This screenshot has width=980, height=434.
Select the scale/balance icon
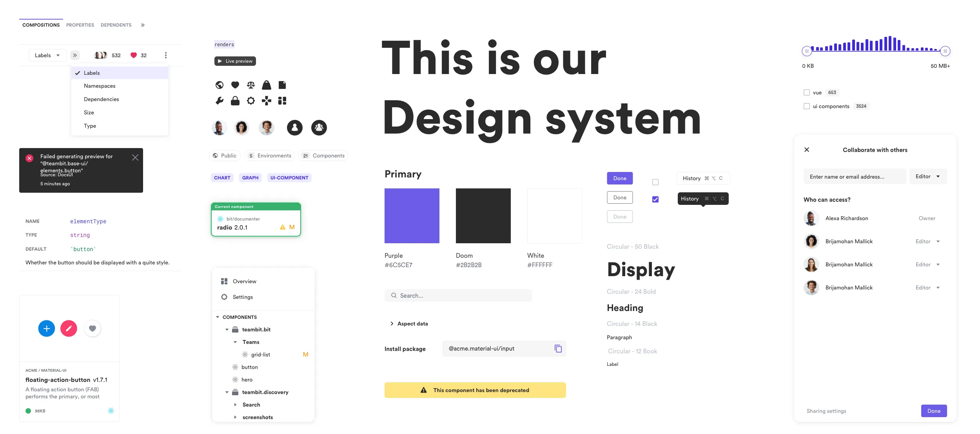pos(250,85)
